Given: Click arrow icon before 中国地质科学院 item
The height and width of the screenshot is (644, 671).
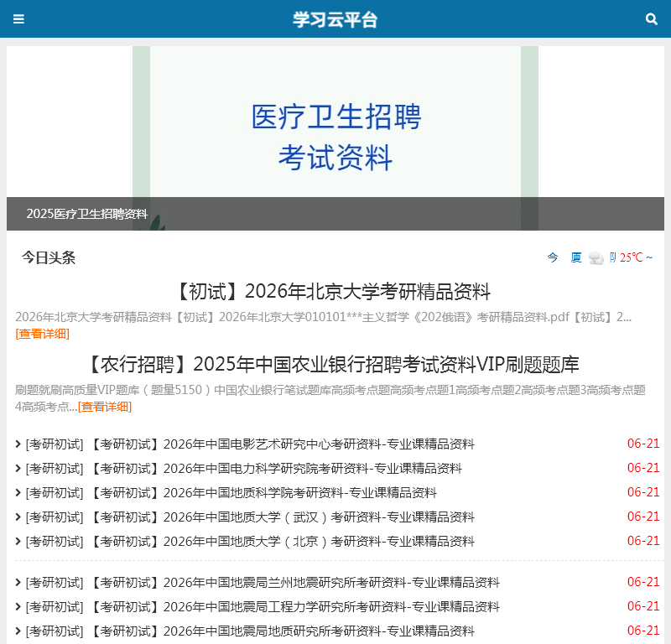Looking at the screenshot, I should [x=18, y=492].
